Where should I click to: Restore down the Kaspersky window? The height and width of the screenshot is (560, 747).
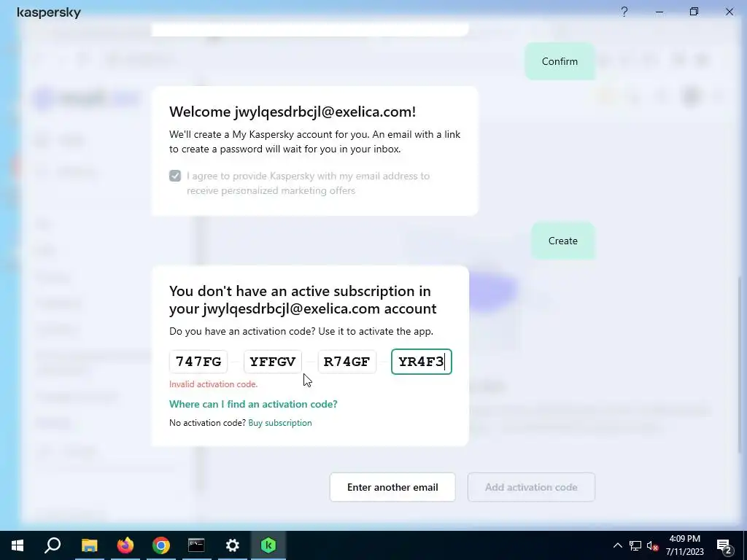694,12
